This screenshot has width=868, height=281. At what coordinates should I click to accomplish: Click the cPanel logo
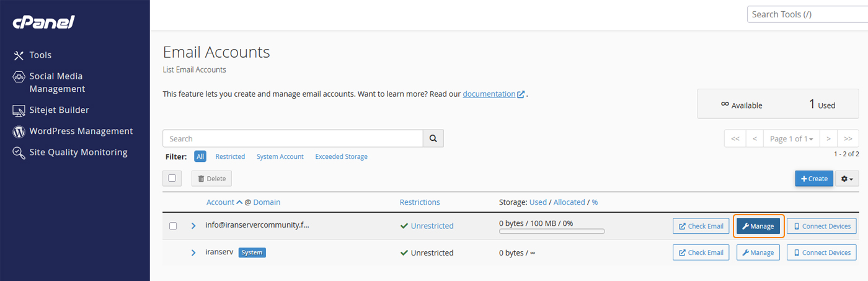[x=43, y=22]
